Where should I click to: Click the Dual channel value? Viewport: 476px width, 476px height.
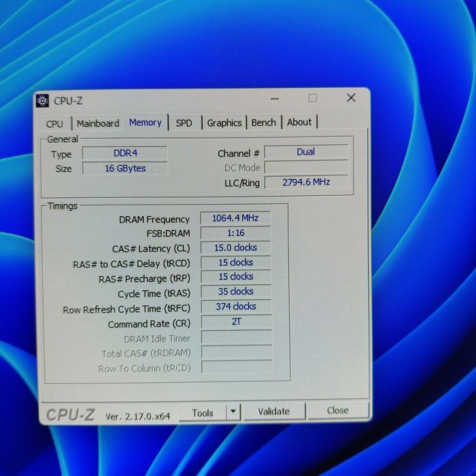pyautogui.click(x=306, y=152)
